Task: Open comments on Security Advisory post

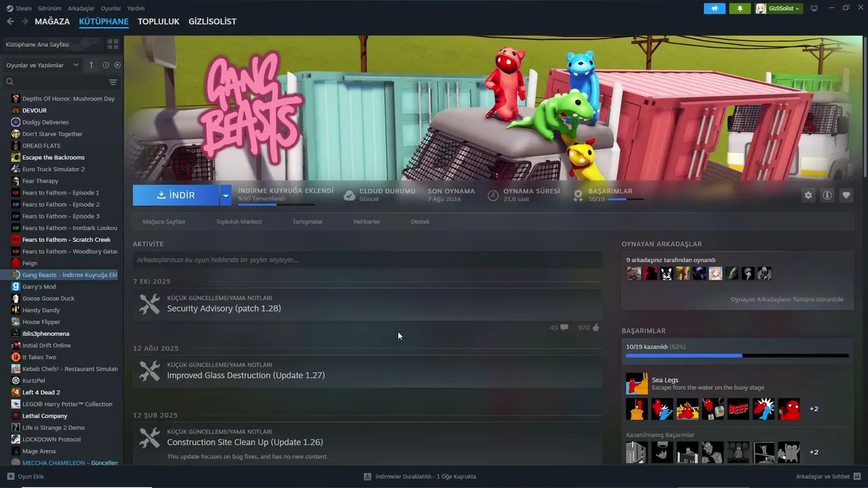Action: (x=559, y=327)
